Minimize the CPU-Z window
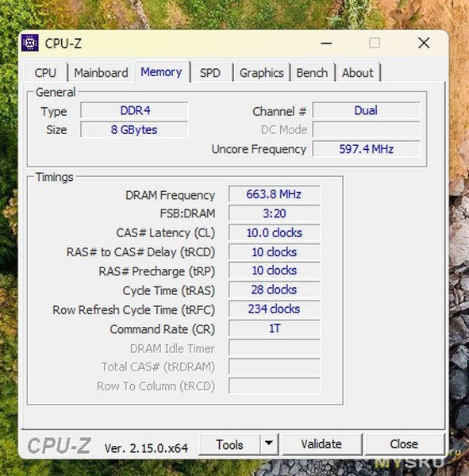The width and height of the screenshot is (469, 476). 326,43
